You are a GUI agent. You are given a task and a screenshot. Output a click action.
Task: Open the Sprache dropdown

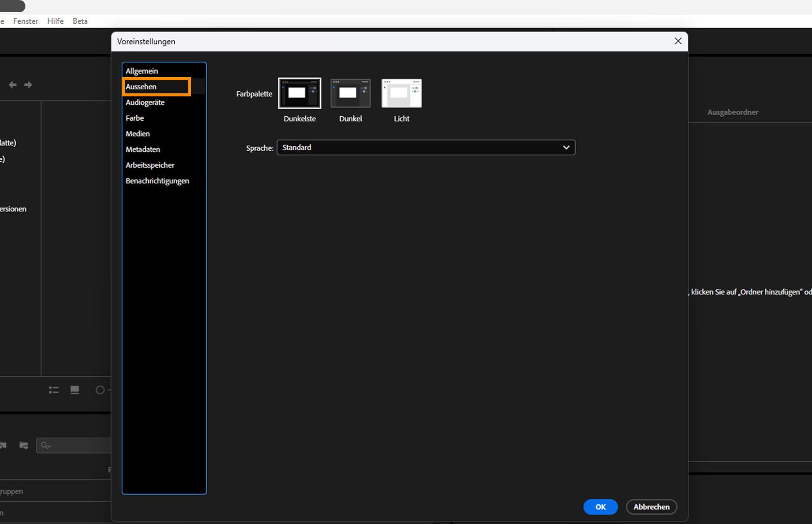(426, 148)
